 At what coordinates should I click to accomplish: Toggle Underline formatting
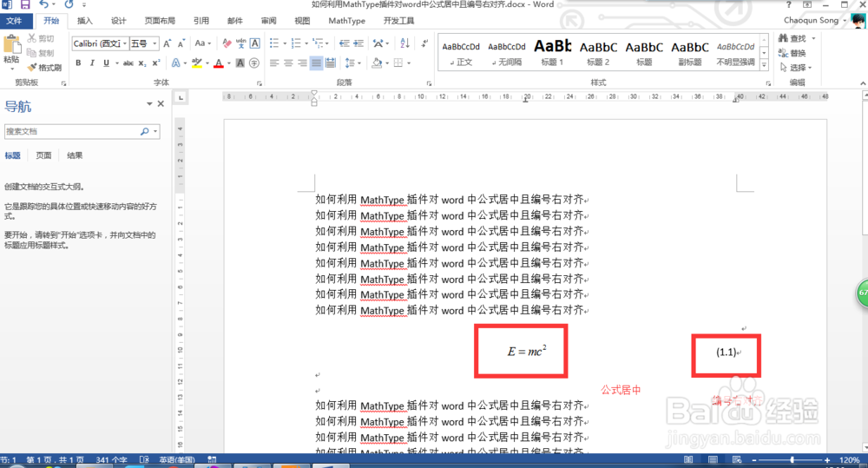pyautogui.click(x=106, y=63)
